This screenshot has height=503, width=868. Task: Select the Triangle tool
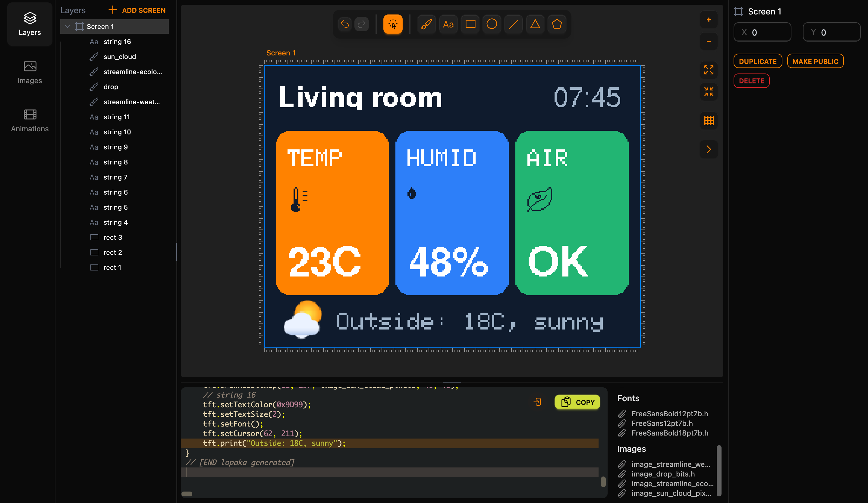(x=535, y=24)
